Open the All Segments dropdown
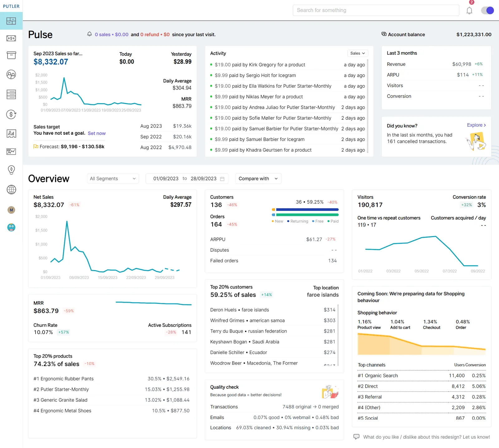Image resolution: width=499 pixels, height=448 pixels. pos(113,178)
